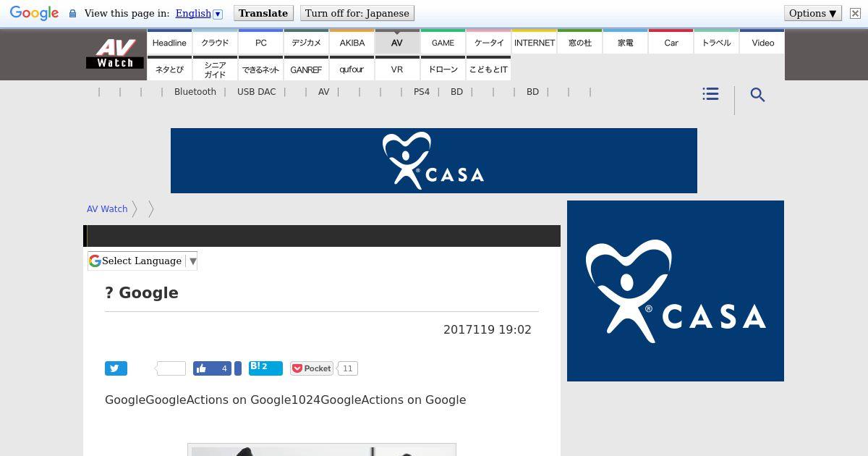
Task: Select the highlighted AV tab
Action: point(397,42)
